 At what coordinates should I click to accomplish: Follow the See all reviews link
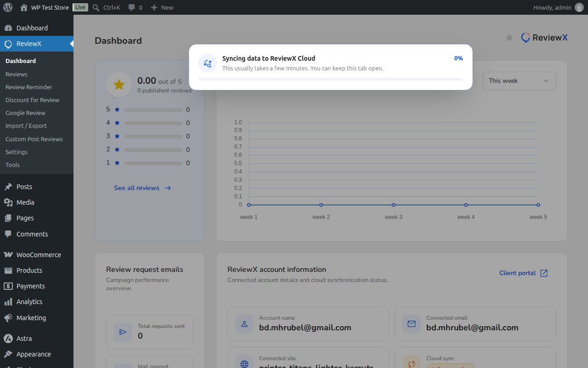142,188
